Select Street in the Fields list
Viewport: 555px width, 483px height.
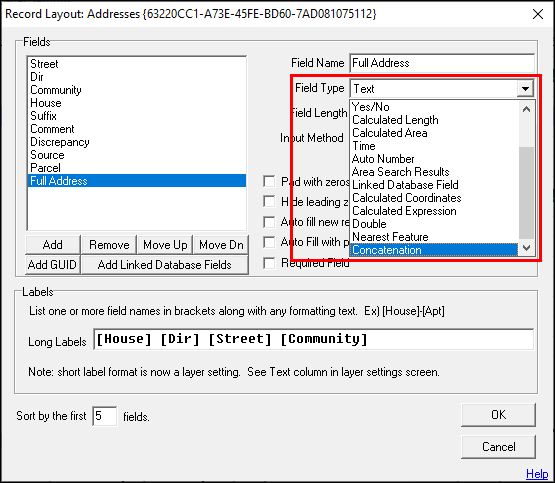point(137,64)
